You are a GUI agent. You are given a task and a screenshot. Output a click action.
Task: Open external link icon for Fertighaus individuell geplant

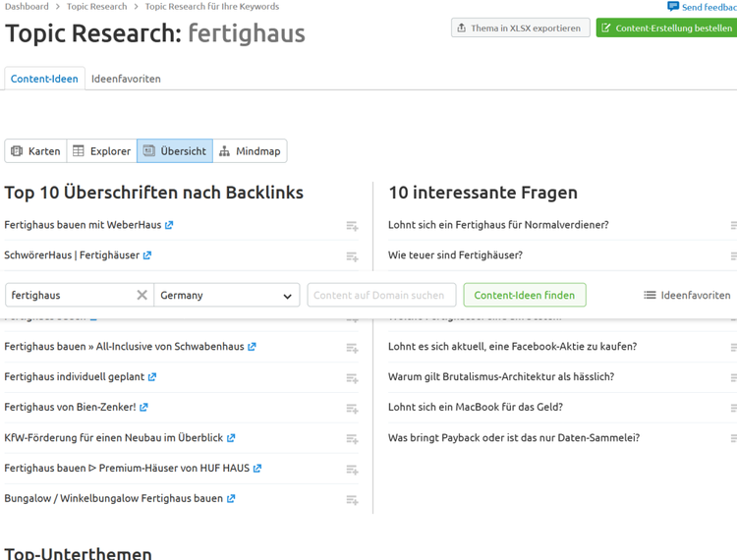151,377
